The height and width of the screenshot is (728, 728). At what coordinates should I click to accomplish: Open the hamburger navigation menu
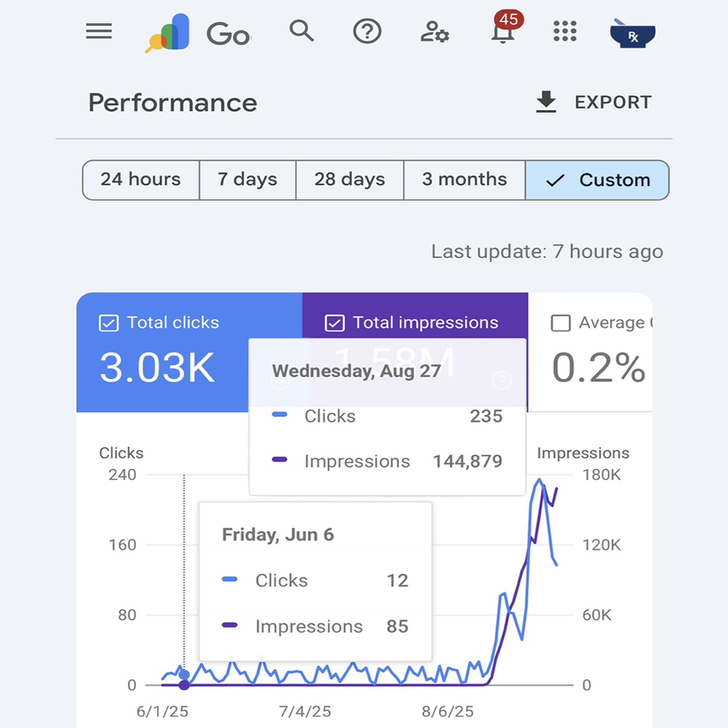(99, 31)
